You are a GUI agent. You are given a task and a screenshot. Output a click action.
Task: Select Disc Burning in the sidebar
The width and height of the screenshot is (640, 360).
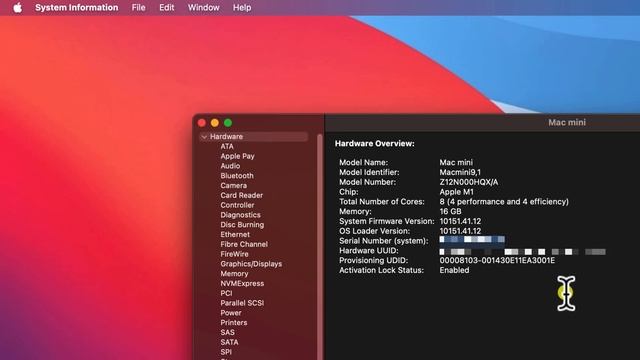point(242,224)
